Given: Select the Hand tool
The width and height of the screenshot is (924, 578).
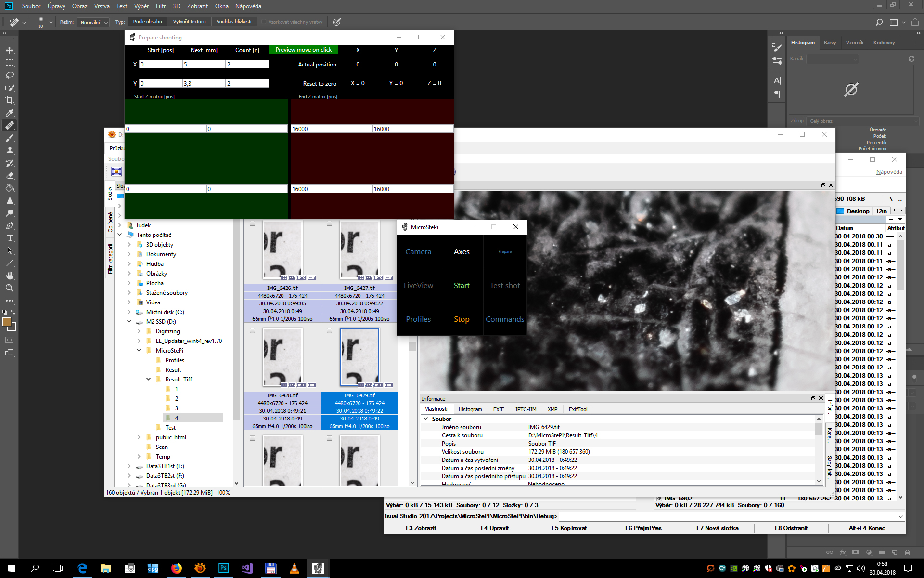Looking at the screenshot, I should [x=10, y=276].
